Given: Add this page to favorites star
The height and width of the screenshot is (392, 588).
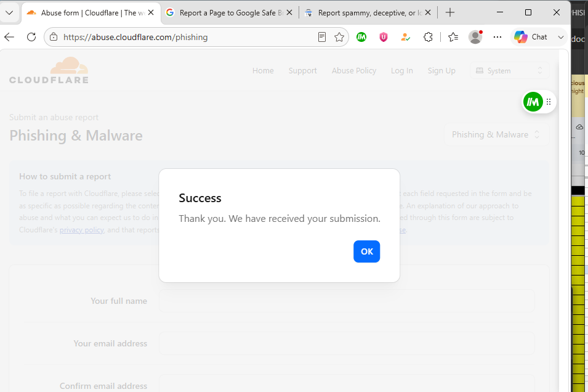Looking at the screenshot, I should (339, 37).
